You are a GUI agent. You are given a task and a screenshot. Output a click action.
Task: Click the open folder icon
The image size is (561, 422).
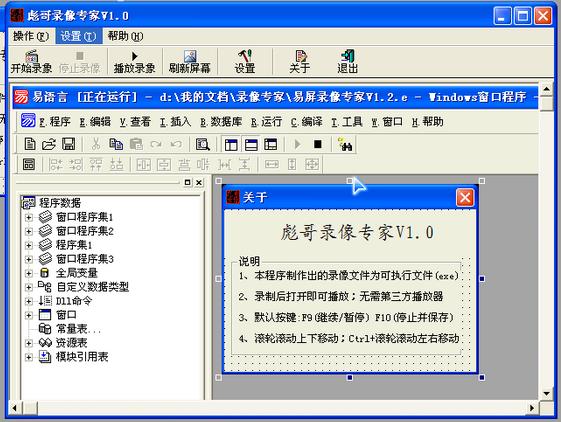(x=49, y=144)
